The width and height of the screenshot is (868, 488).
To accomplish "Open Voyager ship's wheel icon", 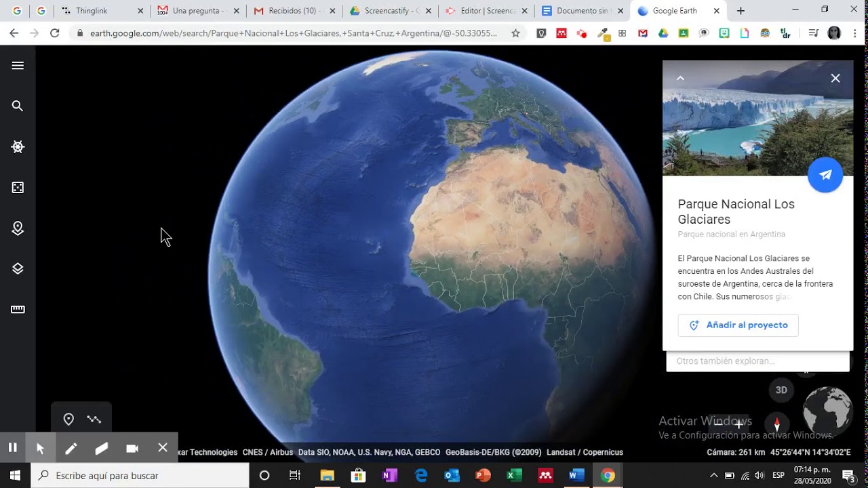I will 18,147.
